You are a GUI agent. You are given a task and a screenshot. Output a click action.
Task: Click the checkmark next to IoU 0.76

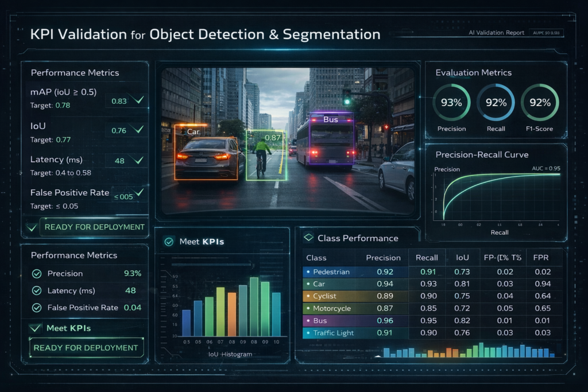point(137,130)
